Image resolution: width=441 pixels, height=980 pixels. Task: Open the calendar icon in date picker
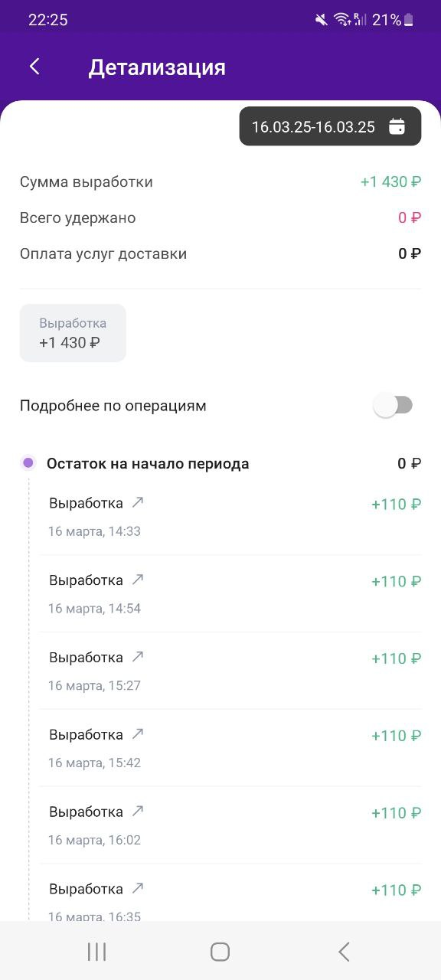coord(397,126)
